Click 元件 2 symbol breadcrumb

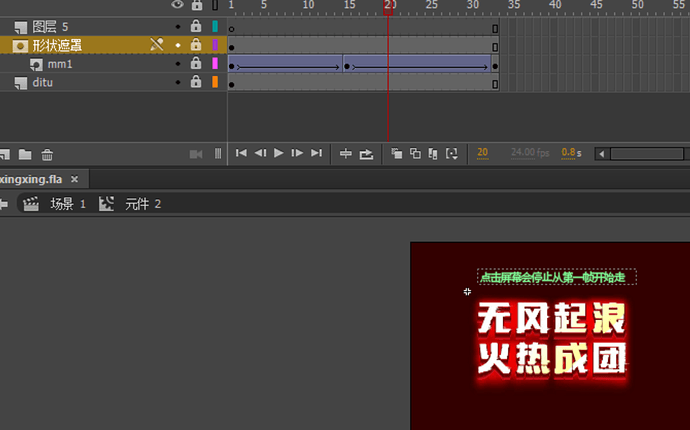point(143,204)
